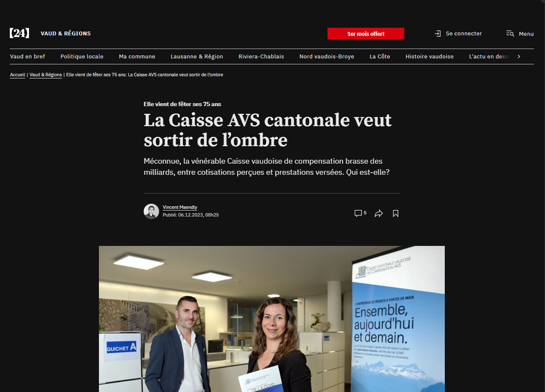Open Lausanne & Région section

tap(197, 57)
